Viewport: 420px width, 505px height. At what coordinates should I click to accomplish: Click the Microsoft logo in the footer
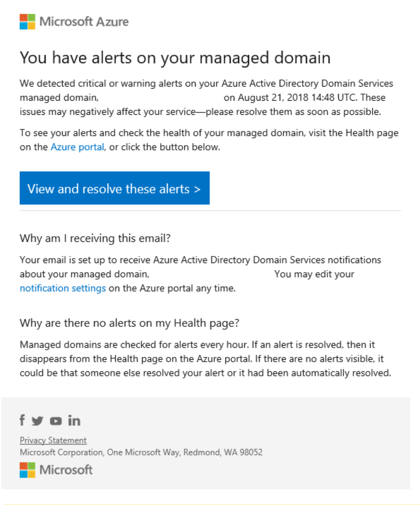click(x=56, y=470)
